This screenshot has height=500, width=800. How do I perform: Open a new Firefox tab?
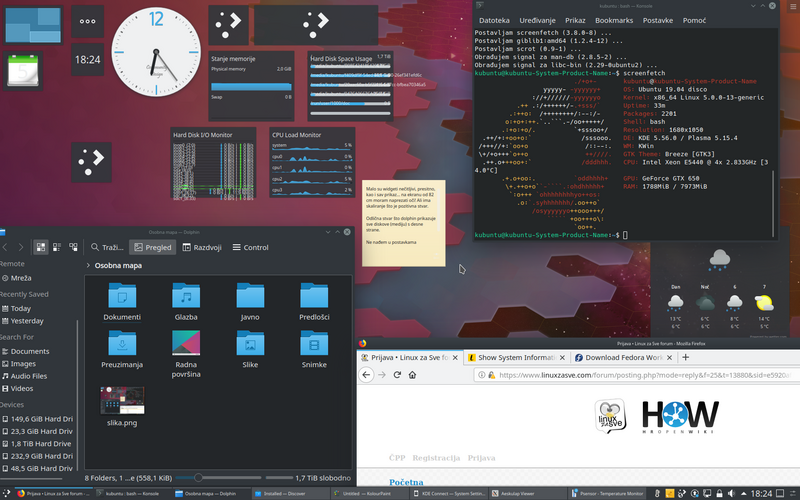685,357
